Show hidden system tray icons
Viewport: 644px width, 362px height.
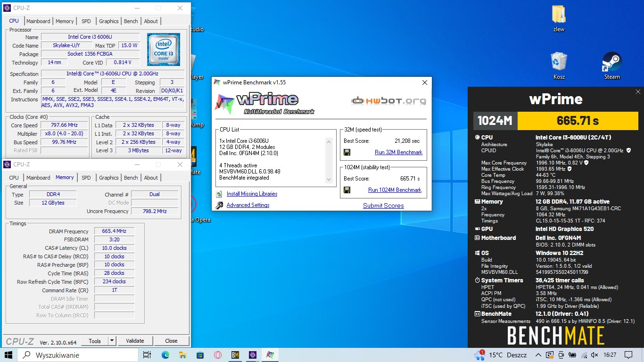538,355
